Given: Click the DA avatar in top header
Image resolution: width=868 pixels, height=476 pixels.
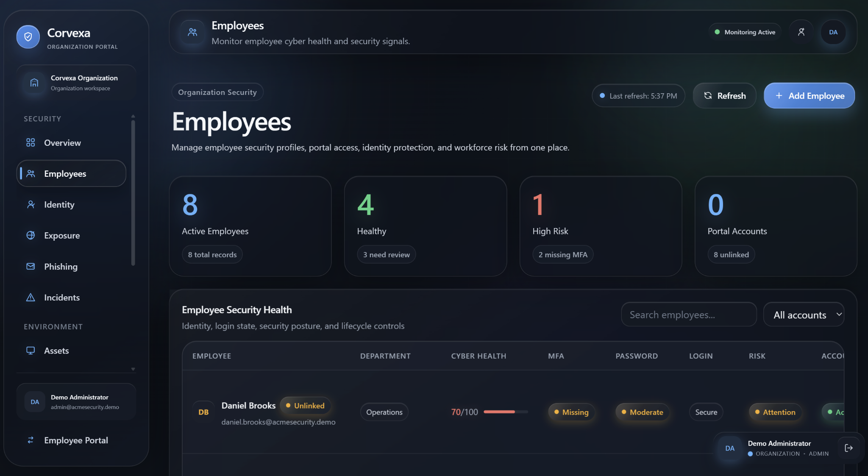Looking at the screenshot, I should coord(833,32).
